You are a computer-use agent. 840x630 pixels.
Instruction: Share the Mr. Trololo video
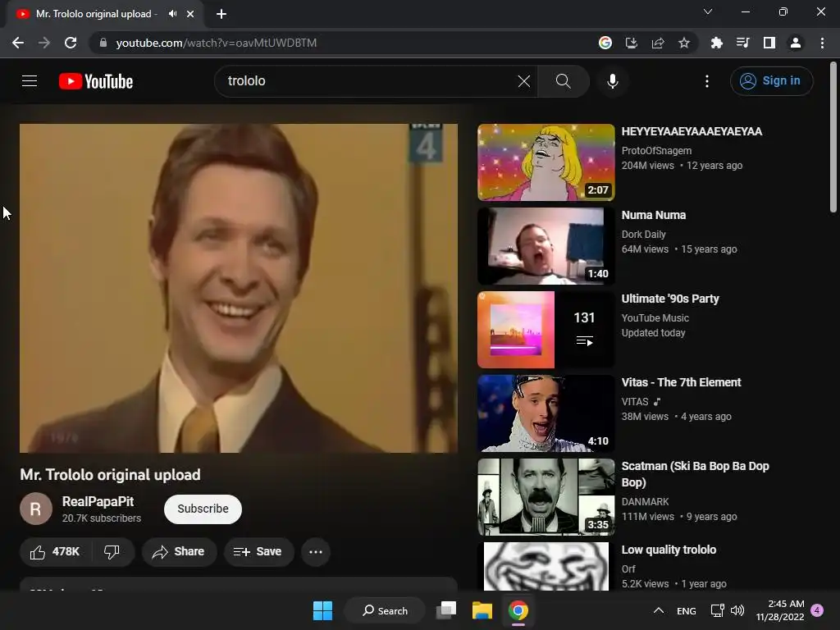point(179,552)
